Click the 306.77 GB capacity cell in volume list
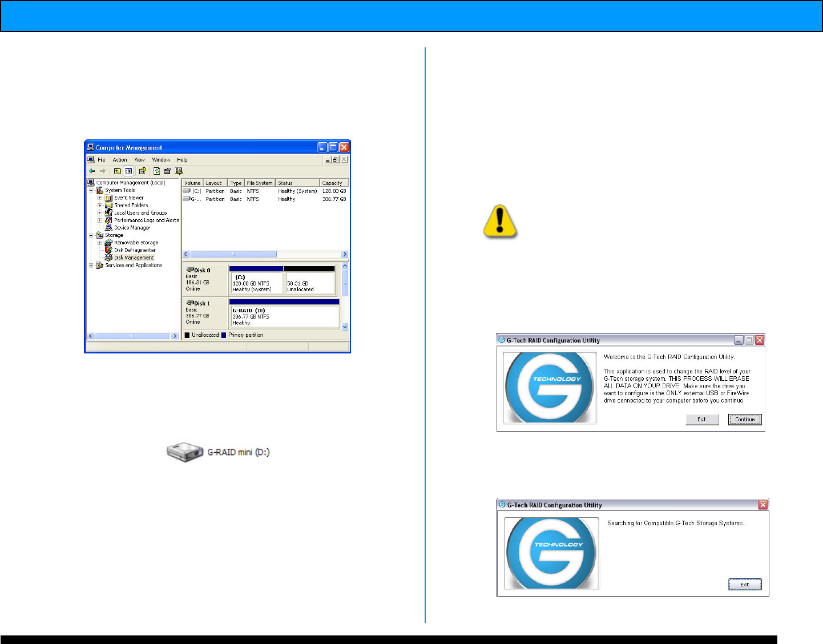Screen dimensions: 823x644 (x=334, y=199)
